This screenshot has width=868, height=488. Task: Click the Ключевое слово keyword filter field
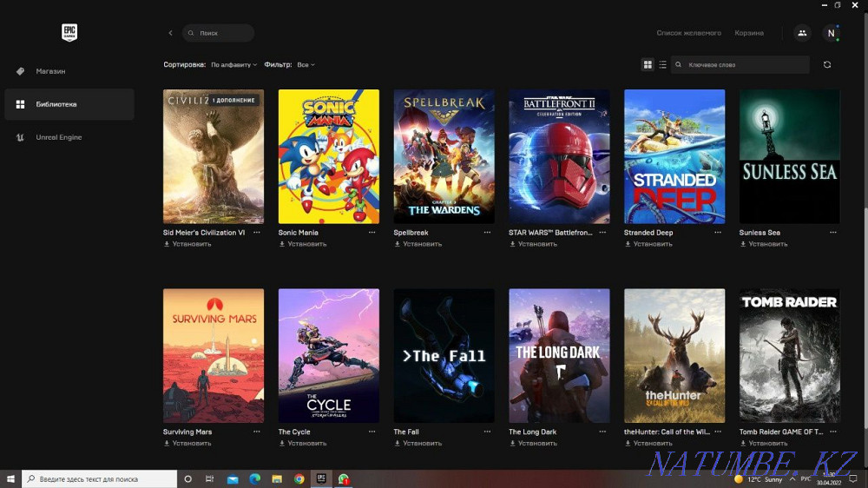742,65
